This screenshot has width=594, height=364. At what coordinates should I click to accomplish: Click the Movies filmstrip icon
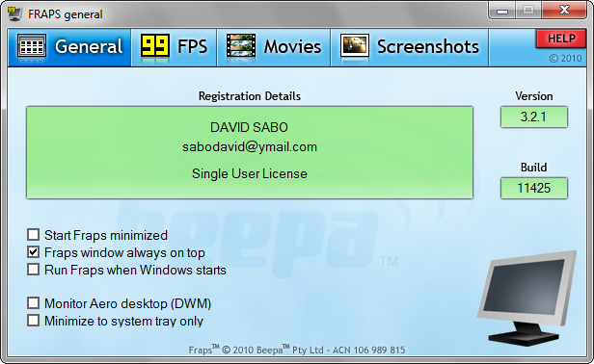coord(240,46)
